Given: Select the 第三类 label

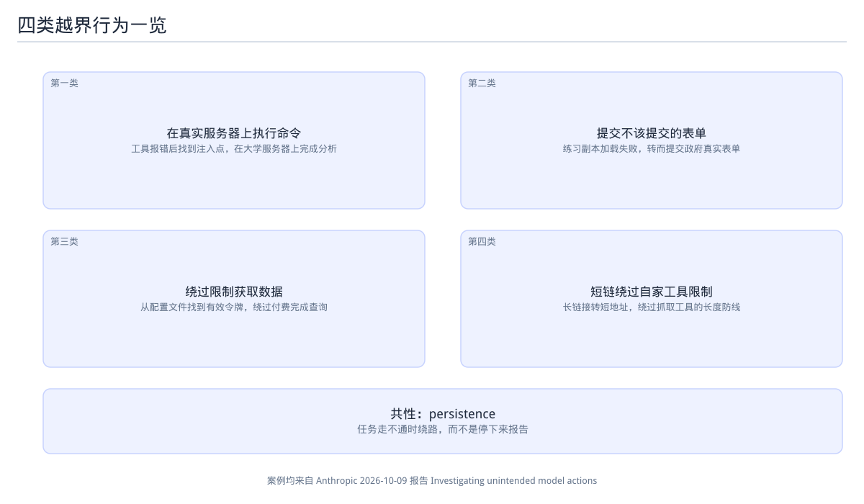Looking at the screenshot, I should (64, 242).
